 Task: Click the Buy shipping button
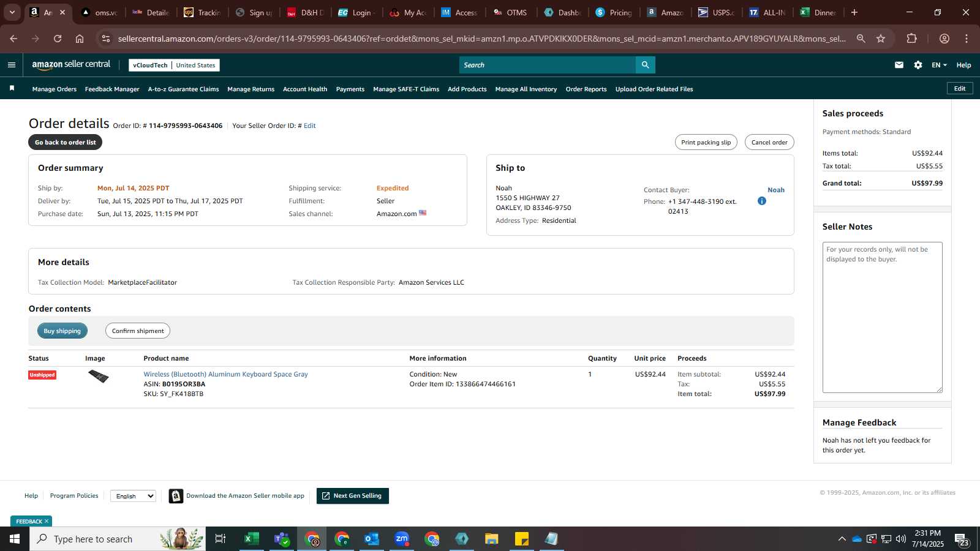(62, 331)
